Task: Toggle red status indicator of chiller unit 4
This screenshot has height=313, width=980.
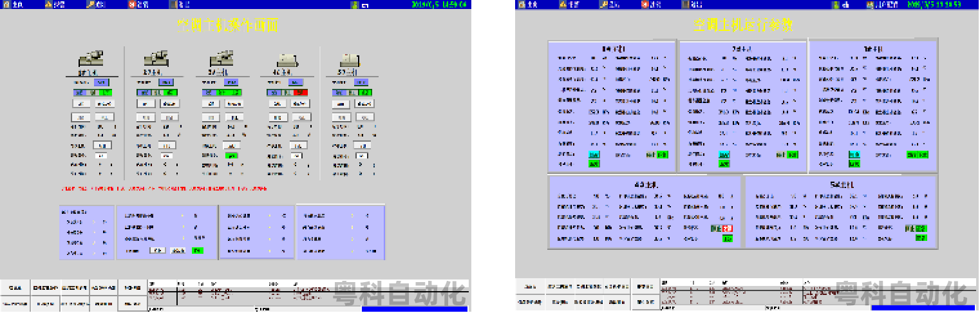Action: (x=301, y=93)
